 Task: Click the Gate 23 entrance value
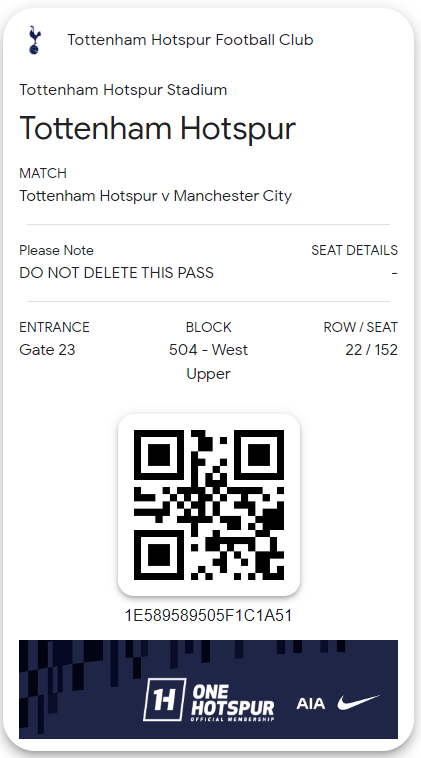coord(47,350)
